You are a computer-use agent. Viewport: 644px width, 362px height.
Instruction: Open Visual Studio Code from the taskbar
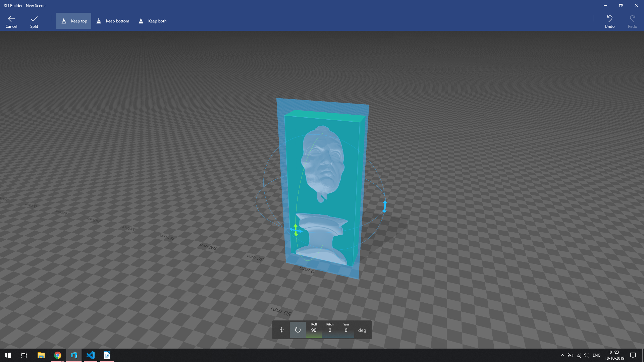tap(90, 355)
